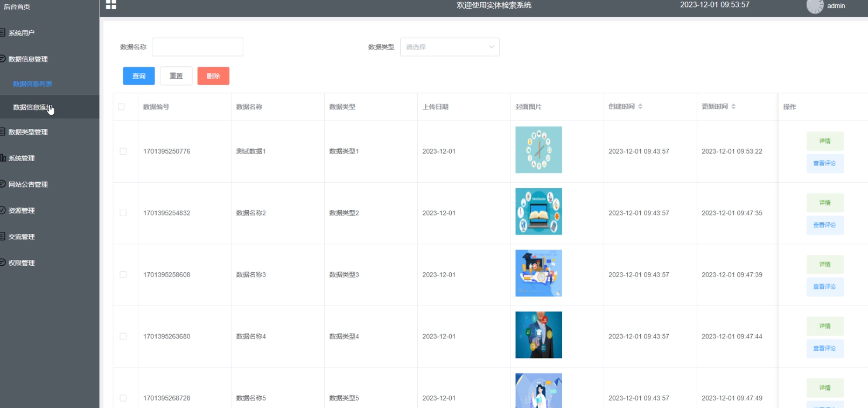Click 查看评论 for 测试数据1 row
Viewport: 868px width, 408px height.
(825, 163)
